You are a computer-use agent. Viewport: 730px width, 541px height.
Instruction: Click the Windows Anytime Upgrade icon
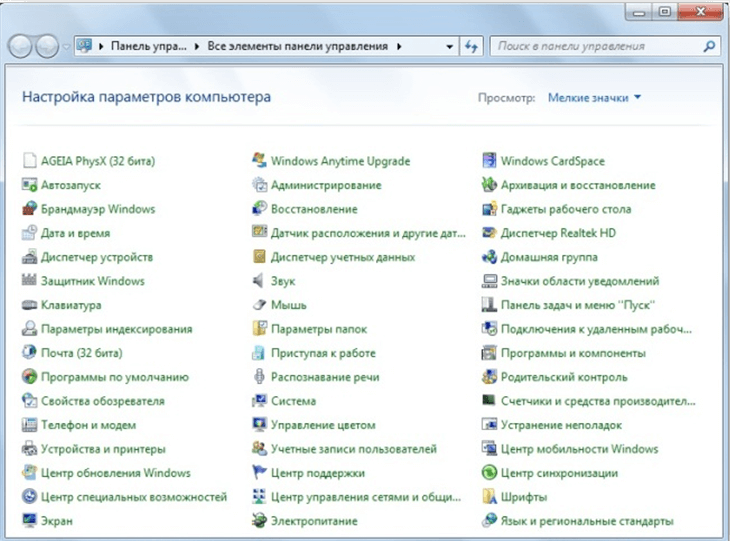tap(259, 161)
